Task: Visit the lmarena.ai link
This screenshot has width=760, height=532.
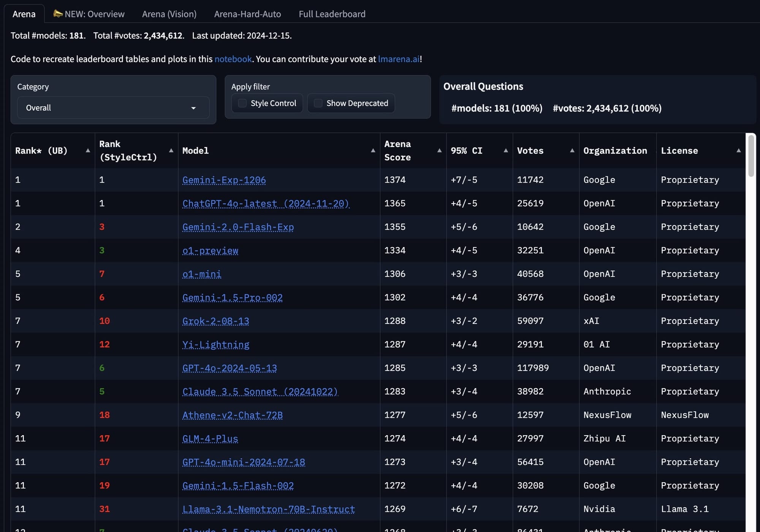Action: pyautogui.click(x=399, y=59)
